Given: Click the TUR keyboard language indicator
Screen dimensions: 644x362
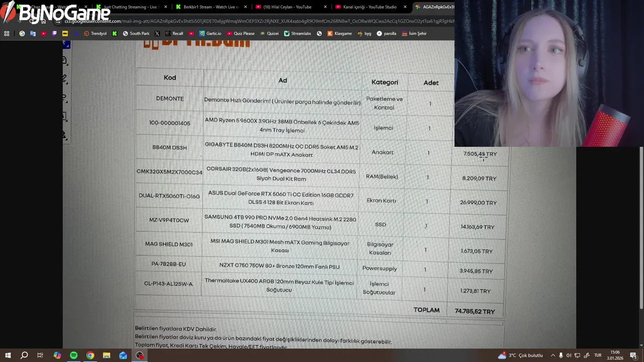Looking at the screenshot, I should pyautogui.click(x=598, y=355).
